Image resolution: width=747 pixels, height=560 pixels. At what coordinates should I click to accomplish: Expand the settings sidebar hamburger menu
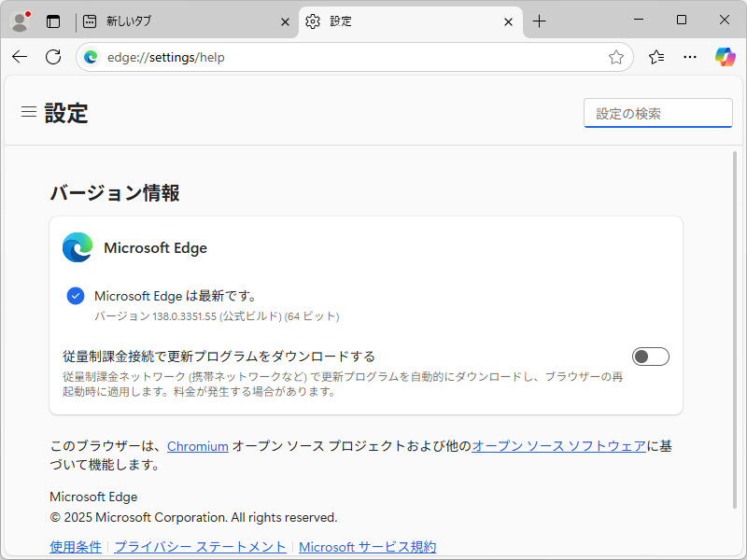coord(28,111)
